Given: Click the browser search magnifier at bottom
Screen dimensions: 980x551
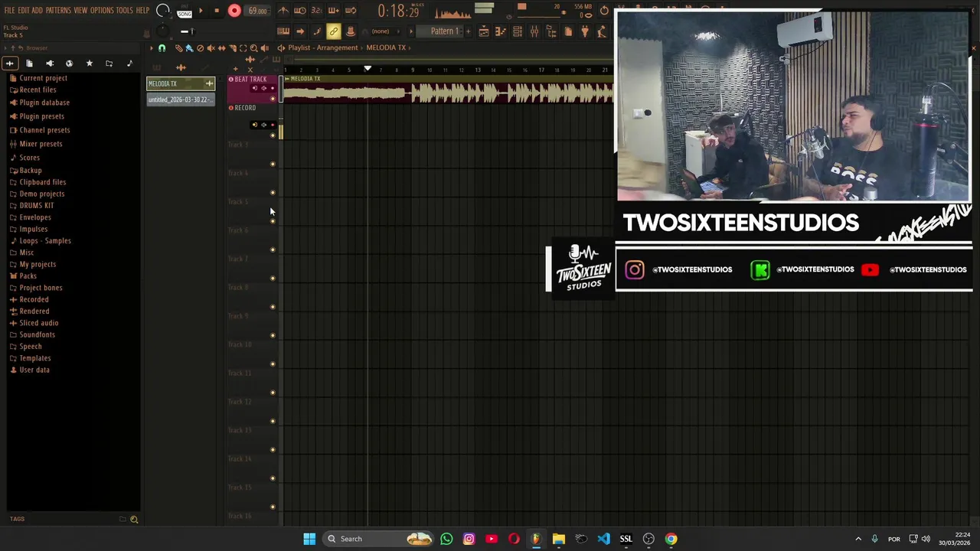Looking at the screenshot, I should tap(134, 520).
